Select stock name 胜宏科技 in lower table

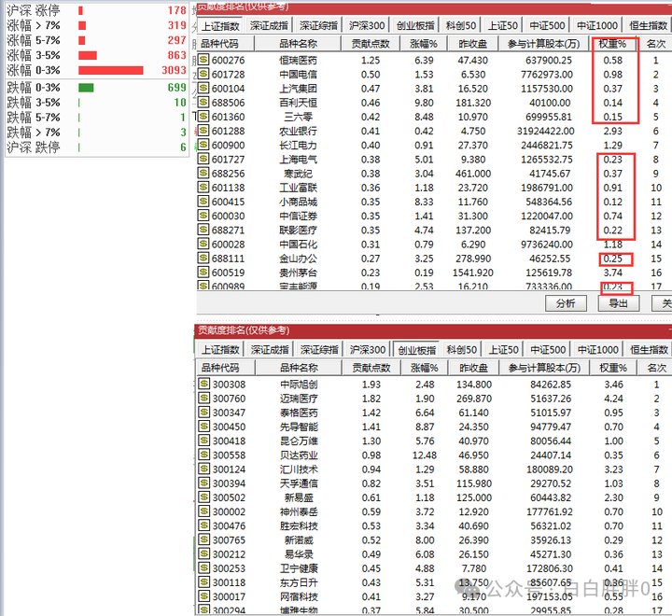pyautogui.click(x=299, y=526)
